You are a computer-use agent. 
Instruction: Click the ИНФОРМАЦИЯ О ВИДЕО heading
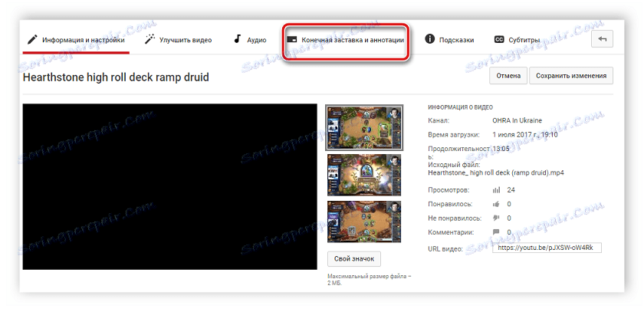coord(461,107)
